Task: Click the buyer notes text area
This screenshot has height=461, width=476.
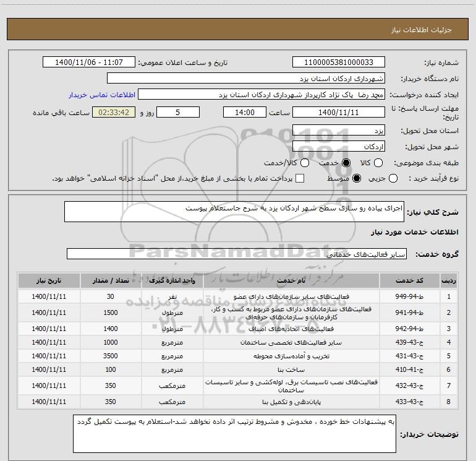Action: click(x=234, y=434)
